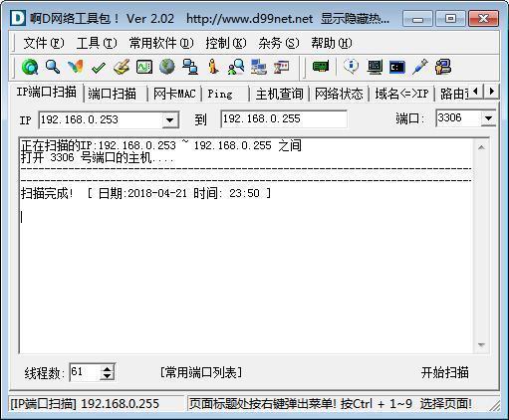The width and height of the screenshot is (509, 420).
Task: Switch to the 网络状态 tab
Action: (339, 94)
